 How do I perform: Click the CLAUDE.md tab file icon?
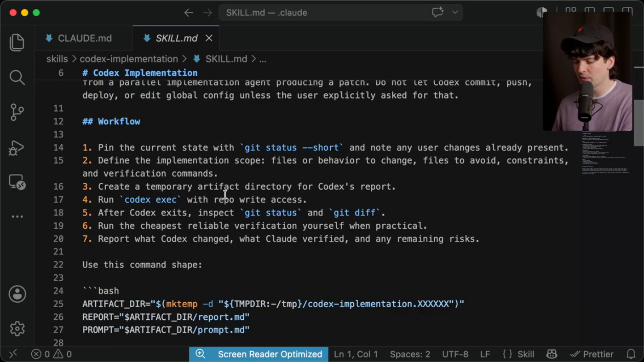49,38
